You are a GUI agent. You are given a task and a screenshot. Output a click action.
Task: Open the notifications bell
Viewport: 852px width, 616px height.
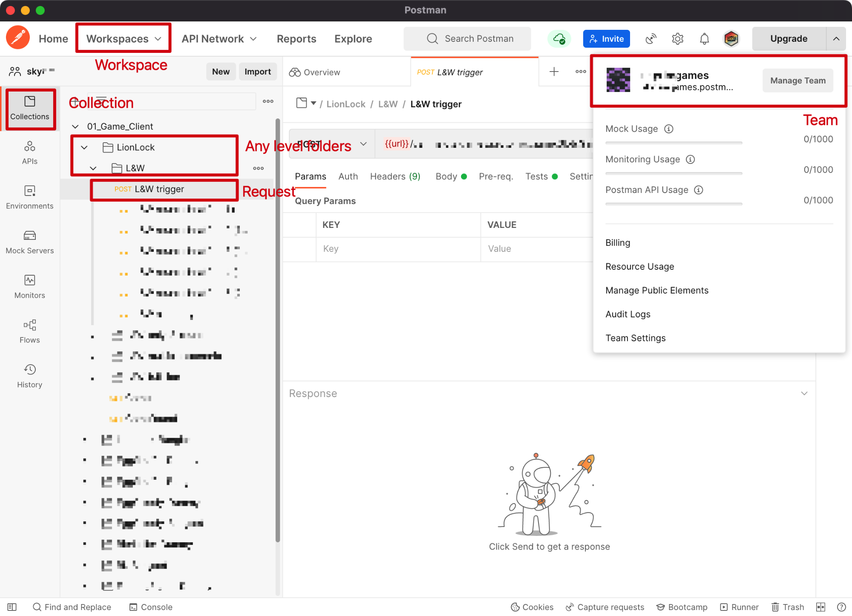(704, 39)
